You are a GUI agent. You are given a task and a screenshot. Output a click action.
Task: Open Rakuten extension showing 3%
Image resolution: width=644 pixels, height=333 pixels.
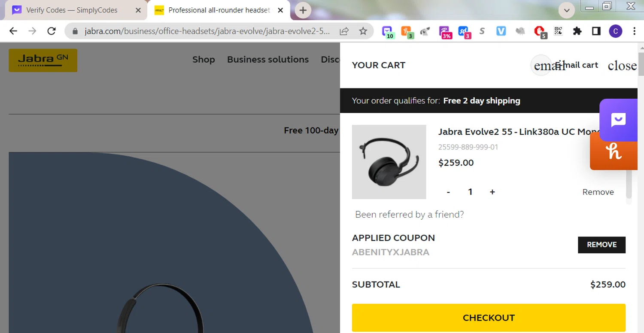click(445, 32)
